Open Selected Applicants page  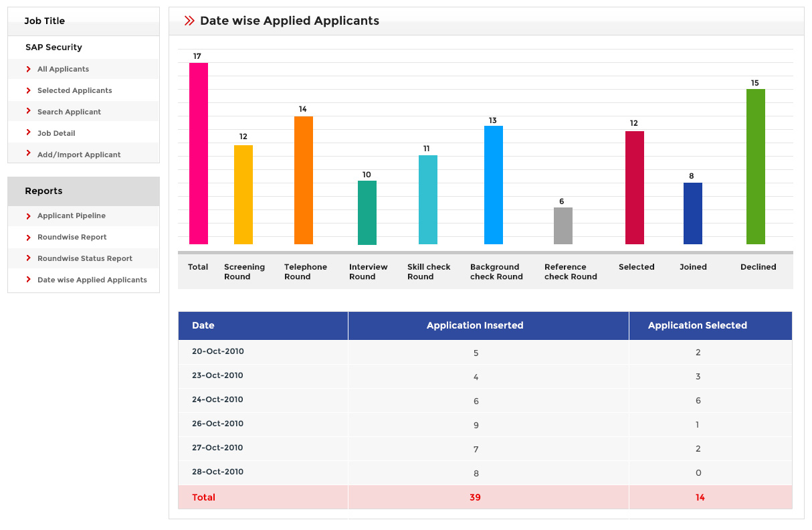point(74,90)
